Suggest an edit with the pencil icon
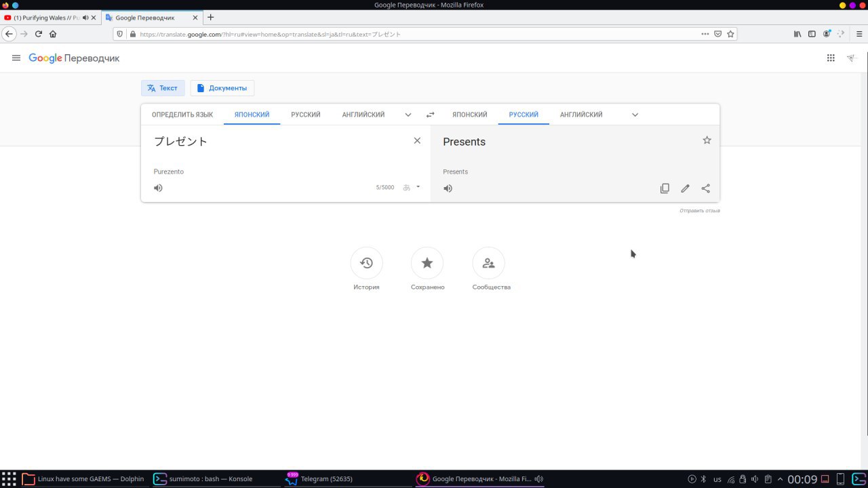 [685, 188]
